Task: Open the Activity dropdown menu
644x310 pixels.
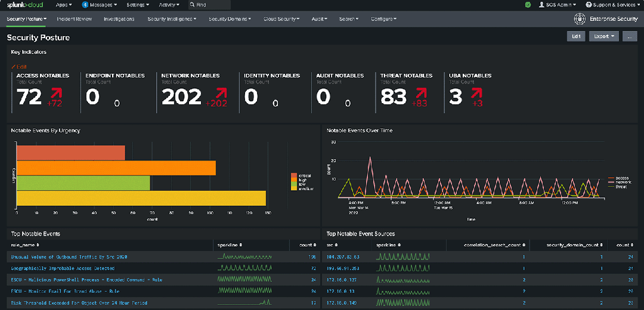Action: [169, 5]
